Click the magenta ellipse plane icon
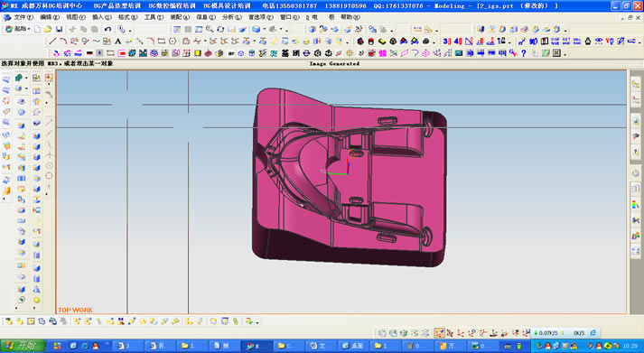This screenshot has width=644, height=353. (426, 53)
